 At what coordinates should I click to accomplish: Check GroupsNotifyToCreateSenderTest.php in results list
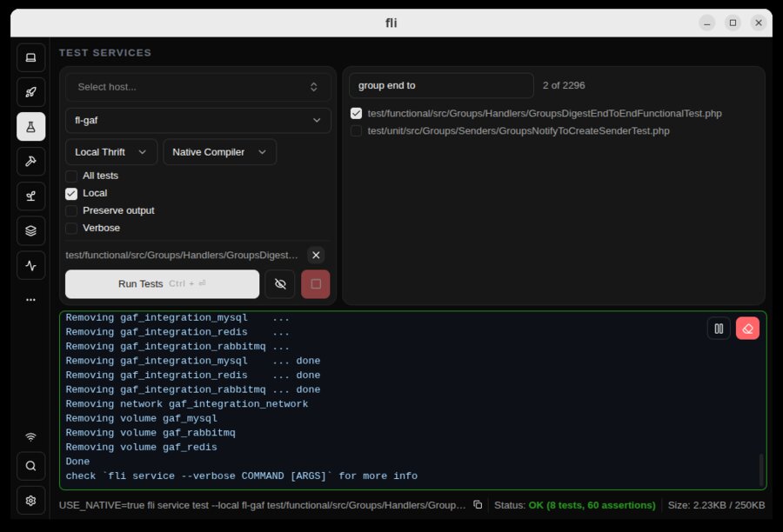coord(356,130)
